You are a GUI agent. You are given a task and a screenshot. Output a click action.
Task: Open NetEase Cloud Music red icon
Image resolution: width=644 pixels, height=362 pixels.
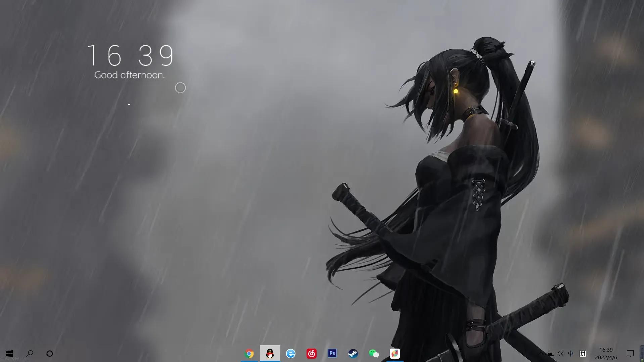(x=312, y=354)
